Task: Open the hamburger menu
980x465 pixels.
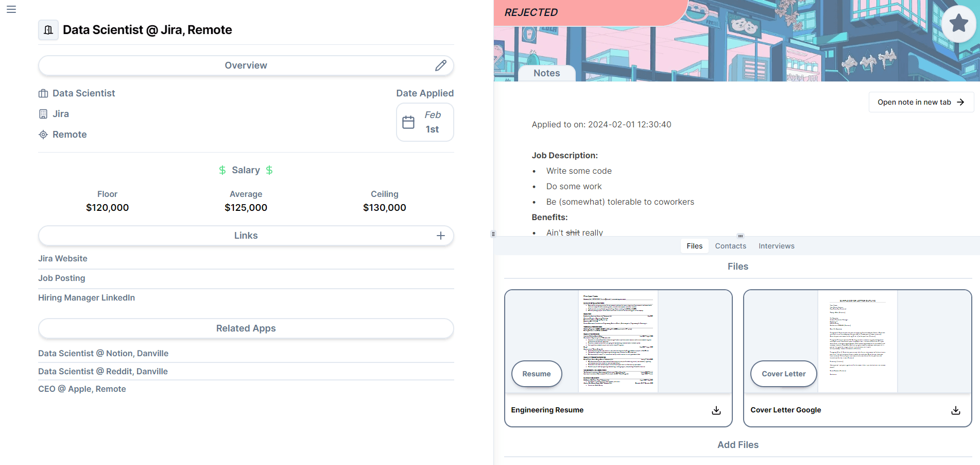Action: 11,9
